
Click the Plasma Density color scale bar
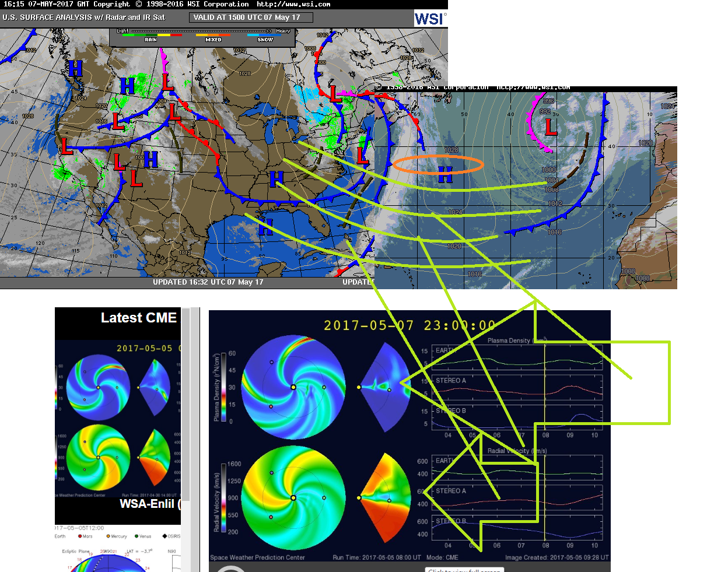pyautogui.click(x=223, y=387)
